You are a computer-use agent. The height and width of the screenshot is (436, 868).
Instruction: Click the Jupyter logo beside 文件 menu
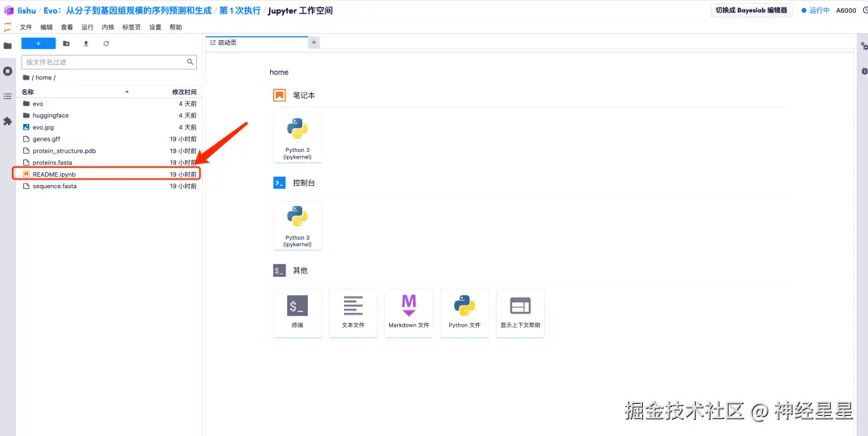pos(7,27)
